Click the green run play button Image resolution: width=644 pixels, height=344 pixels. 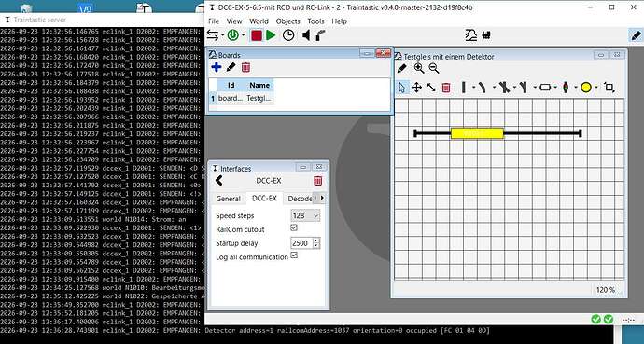(x=271, y=35)
